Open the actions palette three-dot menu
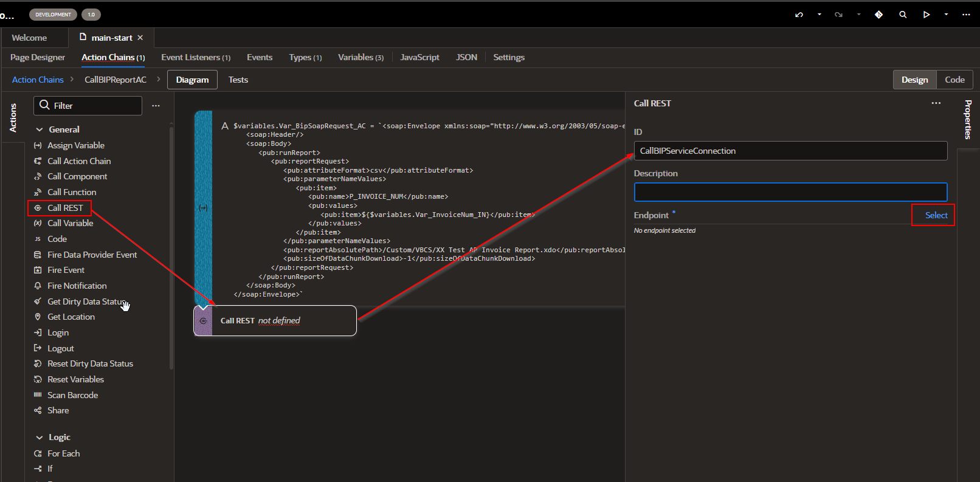Viewport: 980px width, 482px height. pos(156,106)
